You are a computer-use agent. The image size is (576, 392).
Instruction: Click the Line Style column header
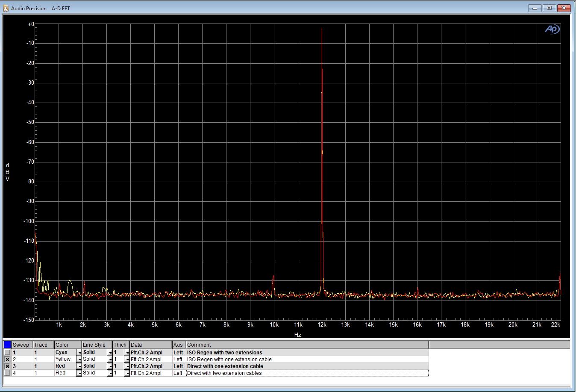tap(97, 345)
